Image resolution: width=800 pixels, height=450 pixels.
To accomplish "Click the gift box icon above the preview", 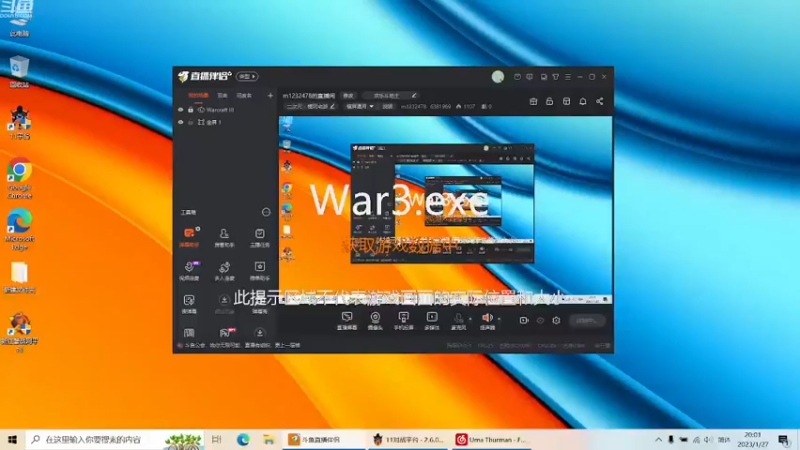I will [533, 101].
